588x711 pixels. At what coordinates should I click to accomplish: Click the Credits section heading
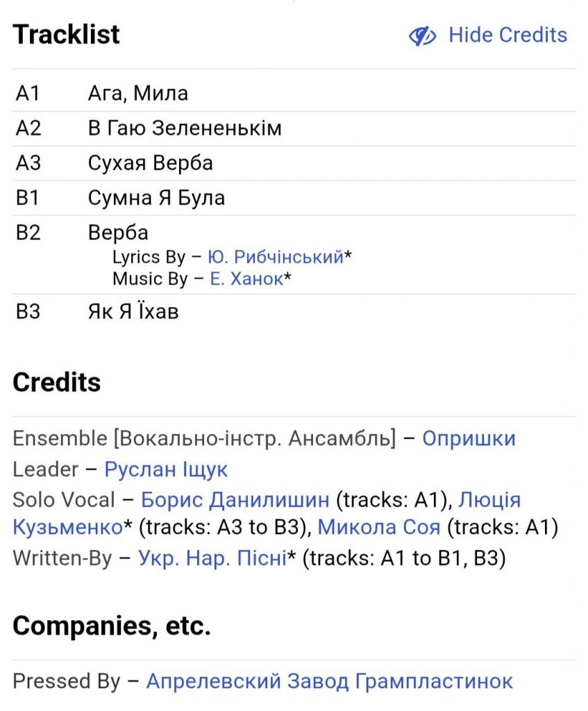point(57,383)
